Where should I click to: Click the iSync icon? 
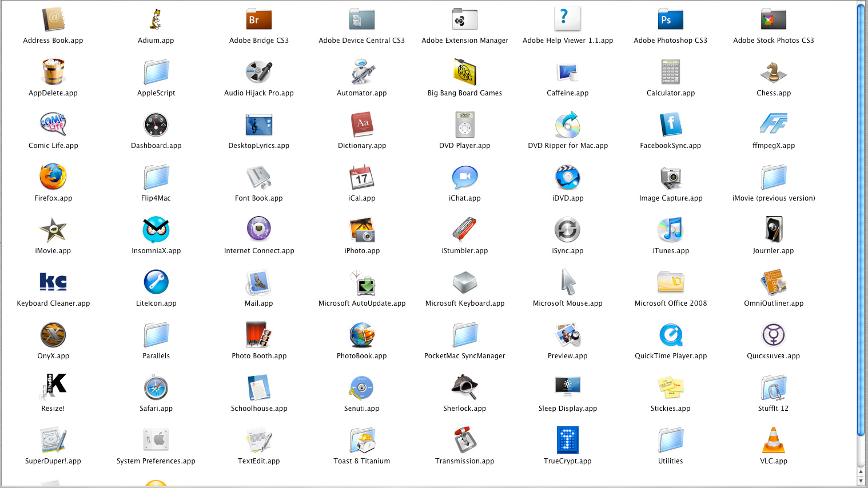[x=568, y=230]
